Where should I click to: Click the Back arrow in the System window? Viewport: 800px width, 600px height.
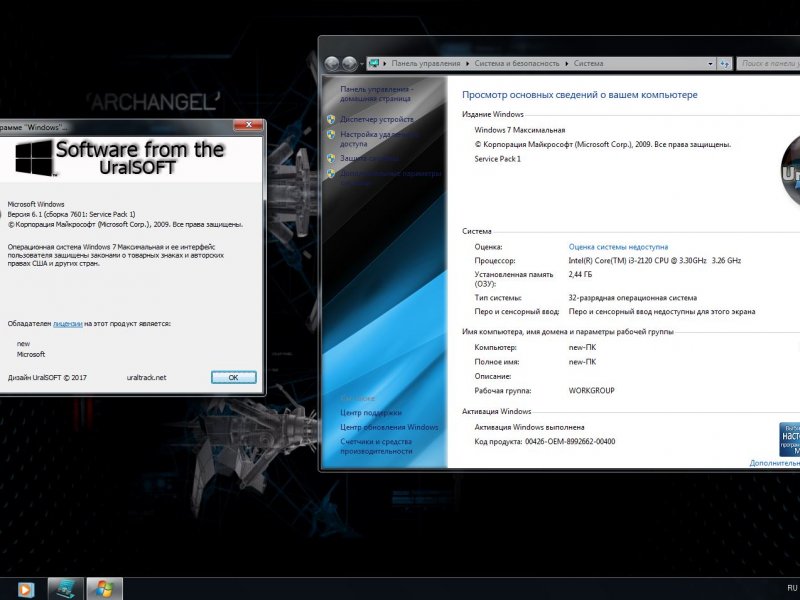[332, 64]
